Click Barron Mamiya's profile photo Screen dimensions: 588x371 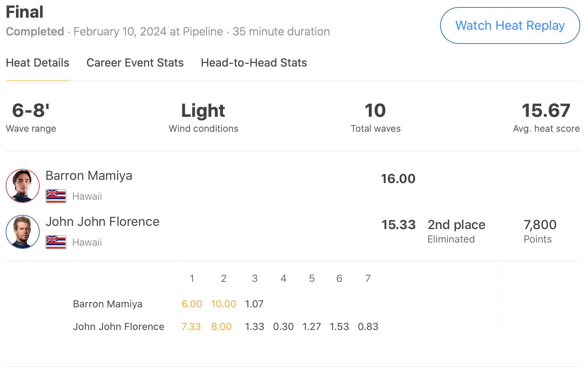[23, 186]
